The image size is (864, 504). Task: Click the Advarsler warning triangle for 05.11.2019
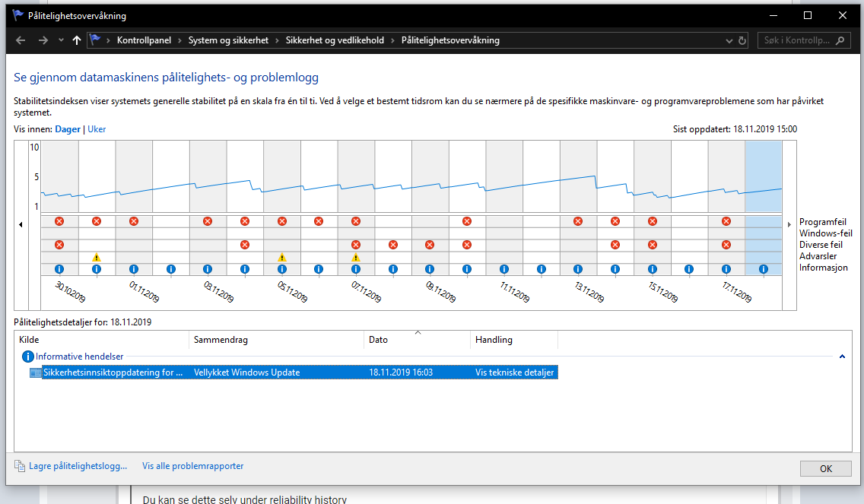pyautogui.click(x=282, y=257)
